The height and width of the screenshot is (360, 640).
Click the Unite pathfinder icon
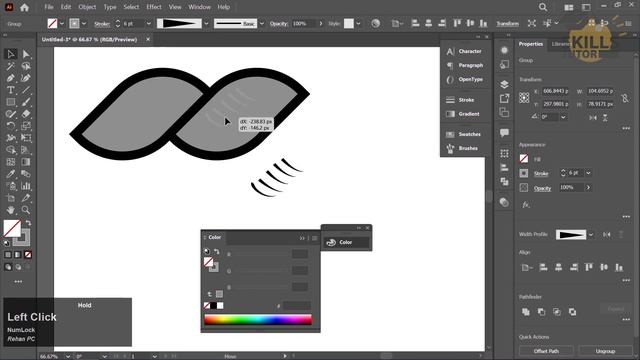pos(526,312)
